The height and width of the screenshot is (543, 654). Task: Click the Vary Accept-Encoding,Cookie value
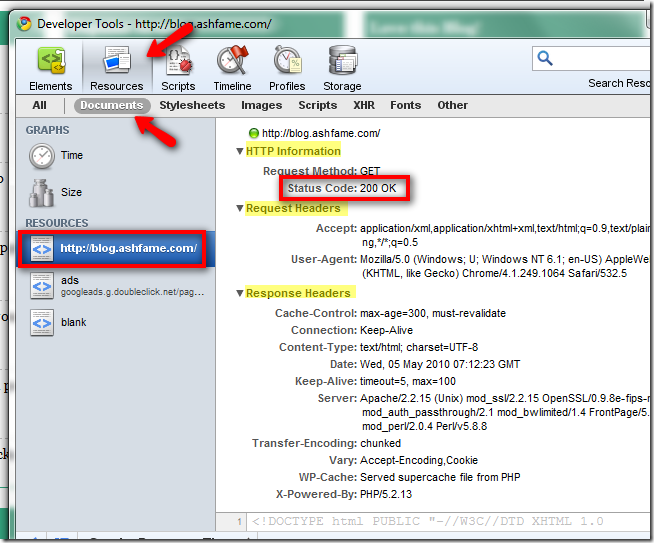[419, 460]
